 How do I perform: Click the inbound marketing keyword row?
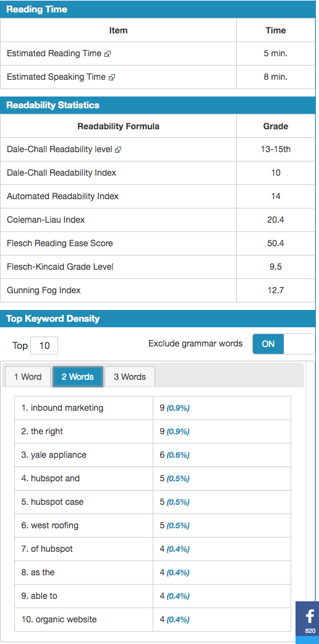(153, 408)
